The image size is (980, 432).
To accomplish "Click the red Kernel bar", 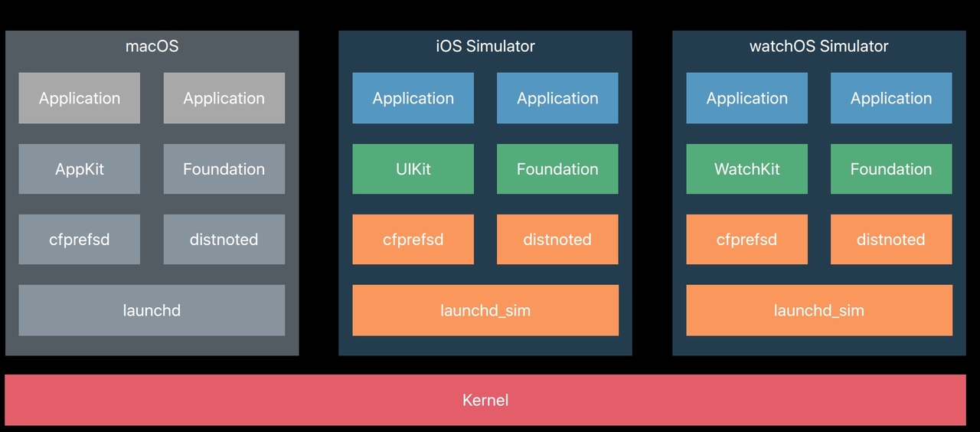I will [x=485, y=400].
